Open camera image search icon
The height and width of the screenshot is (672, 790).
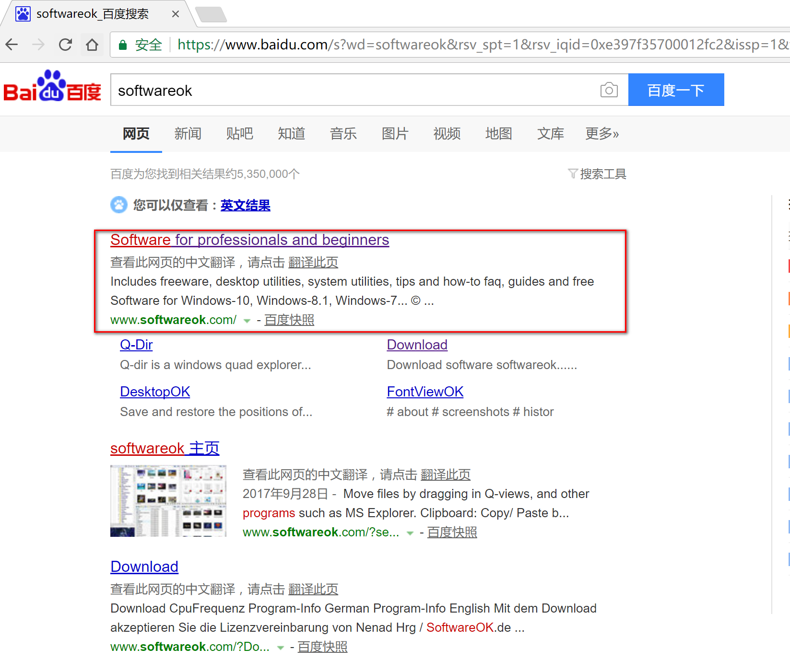tap(609, 90)
